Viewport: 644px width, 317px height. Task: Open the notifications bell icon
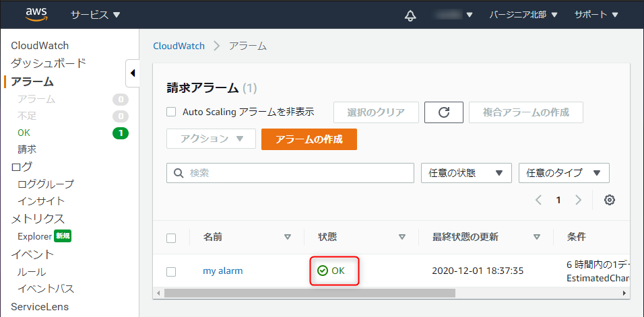410,15
